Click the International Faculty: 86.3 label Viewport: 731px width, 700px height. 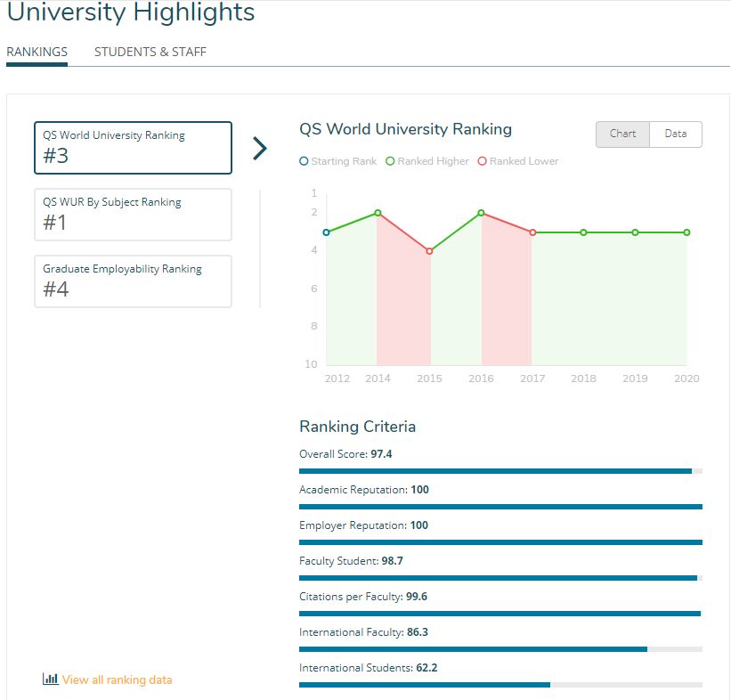point(363,632)
